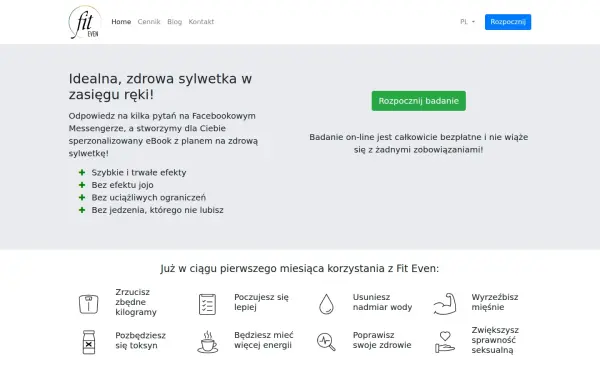This screenshot has height=375, width=600.
Task: Click the green plus beside Bez efektu jojo
Action: click(82, 185)
